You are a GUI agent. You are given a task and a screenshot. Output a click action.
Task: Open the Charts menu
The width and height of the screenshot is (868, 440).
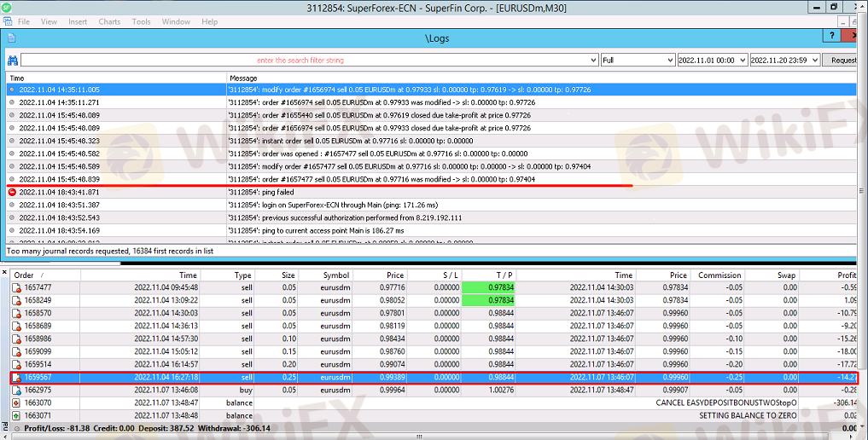pos(109,21)
